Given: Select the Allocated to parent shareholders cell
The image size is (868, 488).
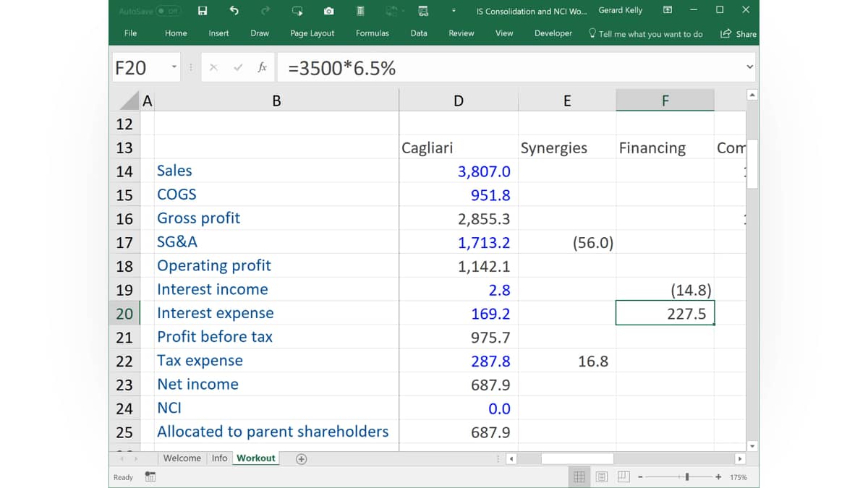Looking at the screenshot, I should (276, 432).
